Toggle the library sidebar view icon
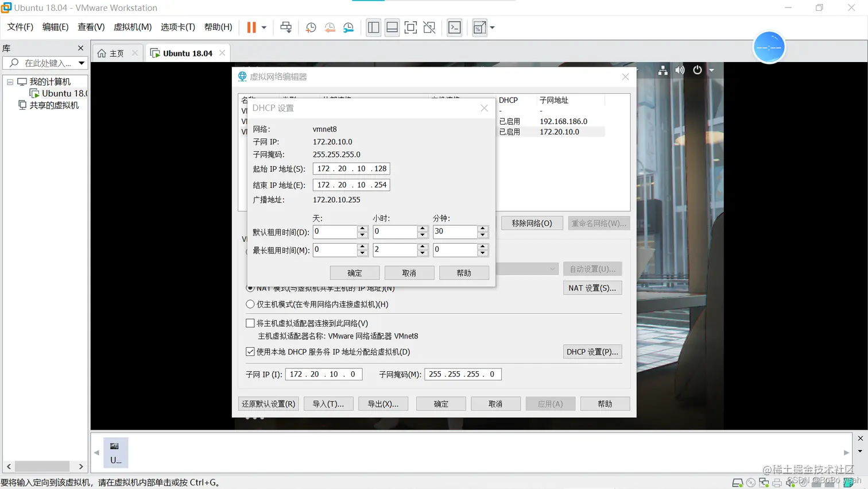Image resolution: width=868 pixels, height=489 pixels. (373, 27)
